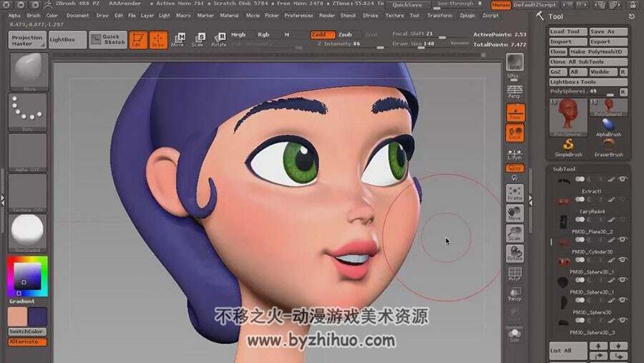Image resolution: width=644 pixels, height=363 pixels.
Task: Click the SwitchColor button
Action: [x=27, y=331]
